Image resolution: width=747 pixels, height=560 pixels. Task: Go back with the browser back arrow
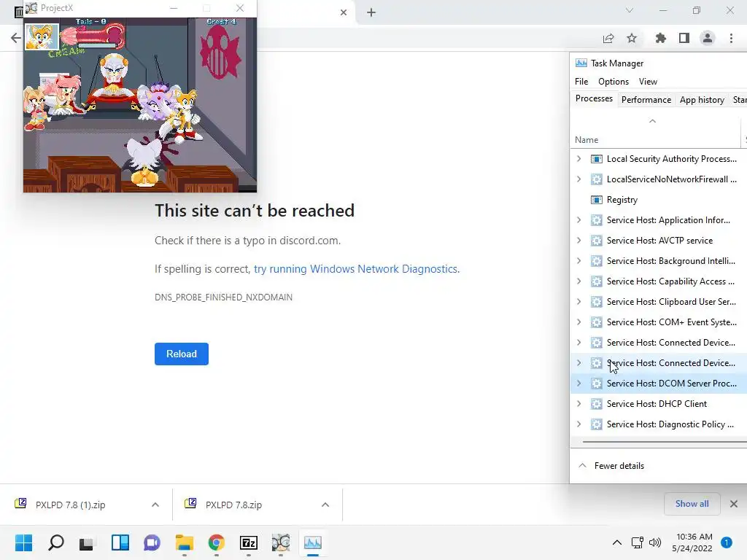pos(16,38)
